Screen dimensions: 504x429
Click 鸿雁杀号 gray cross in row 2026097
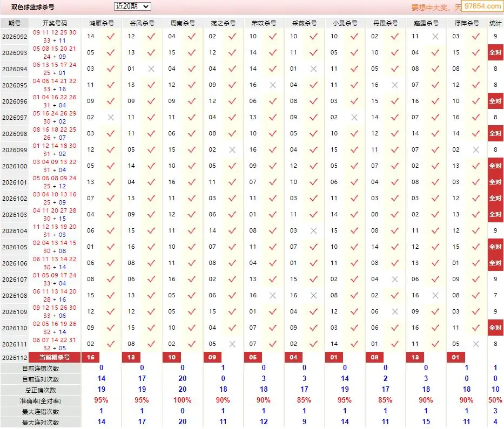(111, 118)
